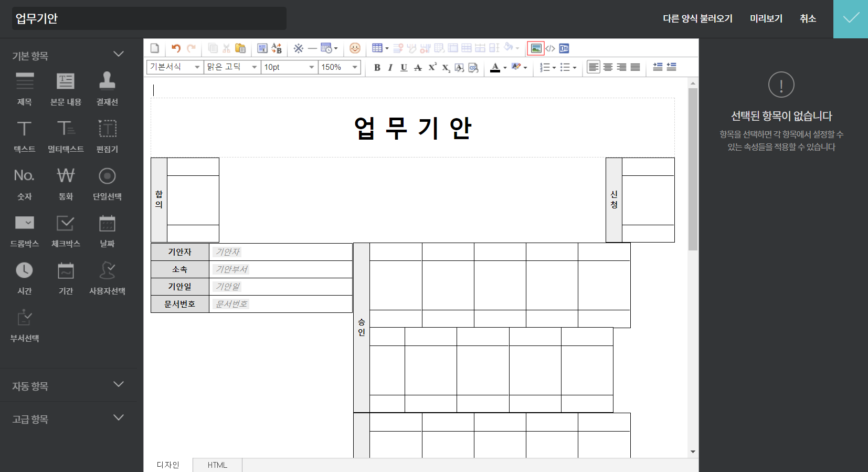Add the 결재선 approval line item
868x472 pixels.
107,88
